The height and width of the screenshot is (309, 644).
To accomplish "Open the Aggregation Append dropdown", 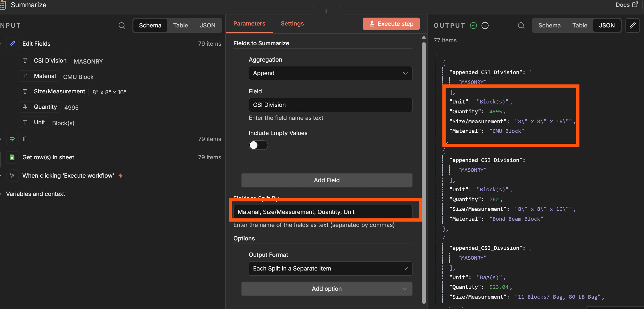I will point(330,73).
